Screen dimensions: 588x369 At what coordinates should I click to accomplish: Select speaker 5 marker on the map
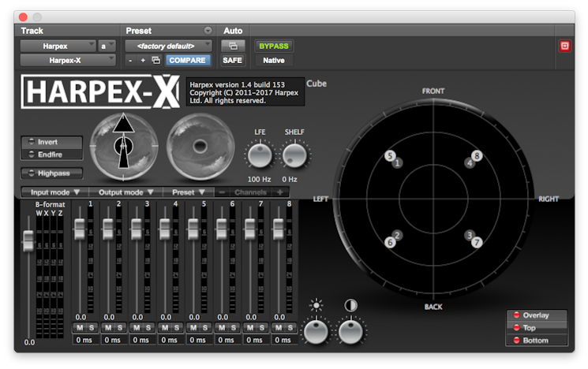pyautogui.click(x=390, y=156)
